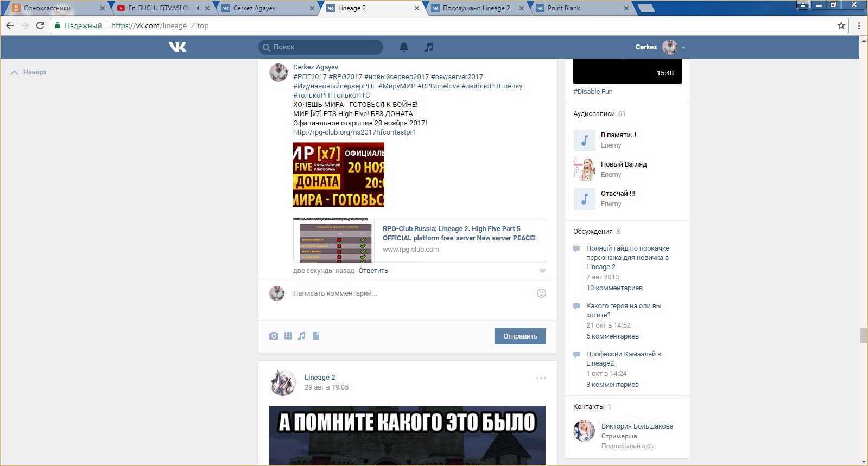Screen dimensions: 868x466
Task: Switch to En GUCLU FiTVASI tab
Action: 161,8
